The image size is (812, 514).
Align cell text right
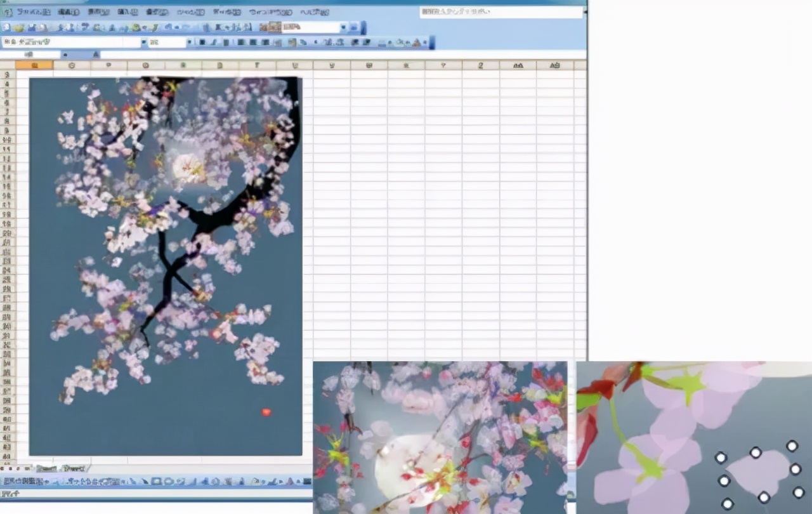tap(265, 43)
